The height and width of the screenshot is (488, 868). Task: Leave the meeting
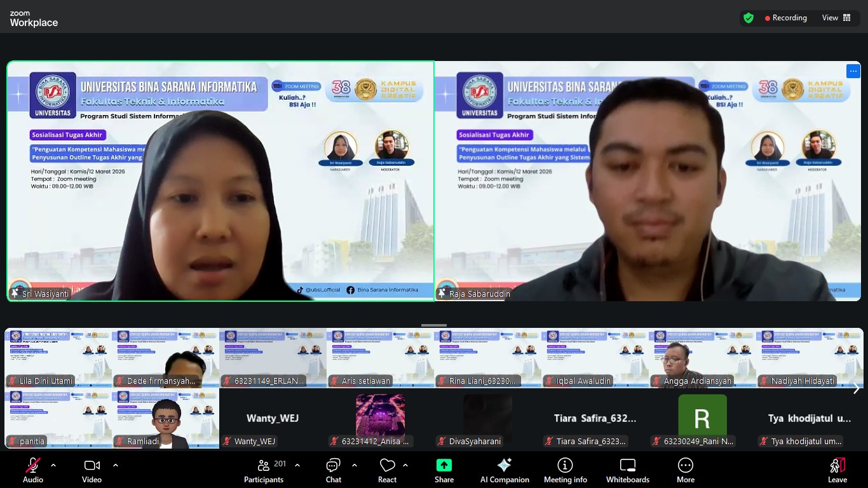(837, 470)
